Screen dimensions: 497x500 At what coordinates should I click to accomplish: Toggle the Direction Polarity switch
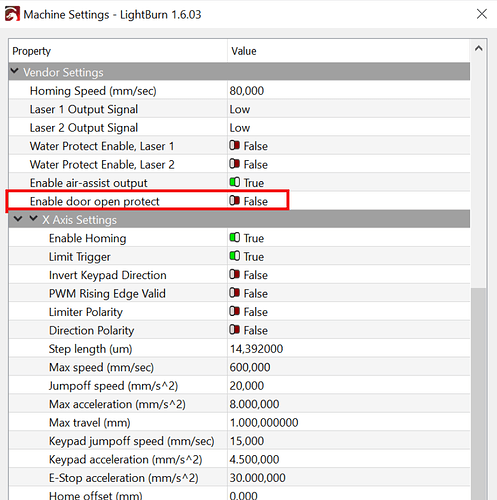(x=234, y=330)
